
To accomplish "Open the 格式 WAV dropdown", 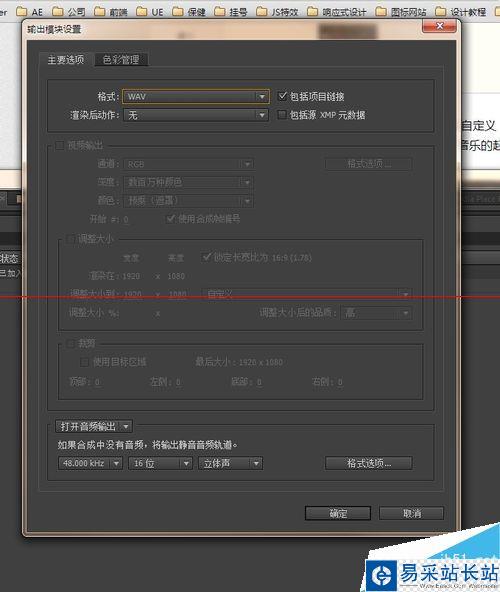I will (x=196, y=96).
